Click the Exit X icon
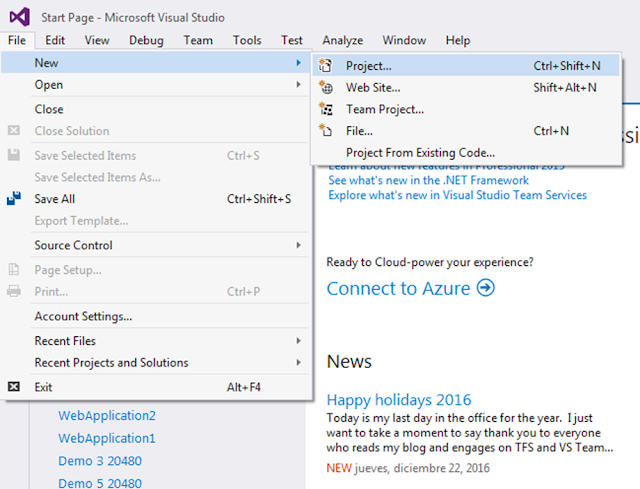The image size is (640, 489). click(x=14, y=387)
